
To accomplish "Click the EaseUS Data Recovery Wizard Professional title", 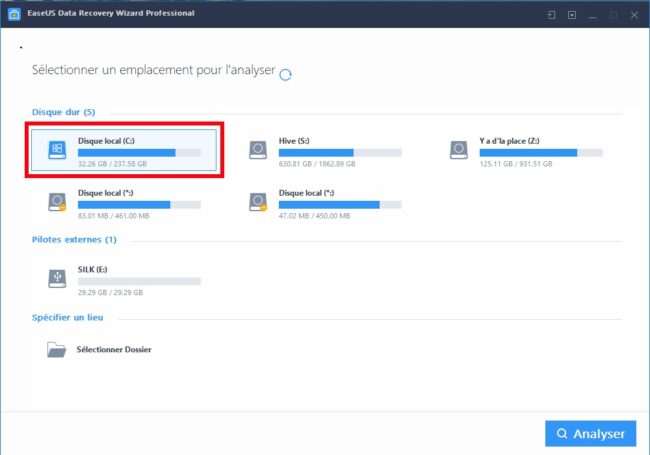I will click(111, 13).
